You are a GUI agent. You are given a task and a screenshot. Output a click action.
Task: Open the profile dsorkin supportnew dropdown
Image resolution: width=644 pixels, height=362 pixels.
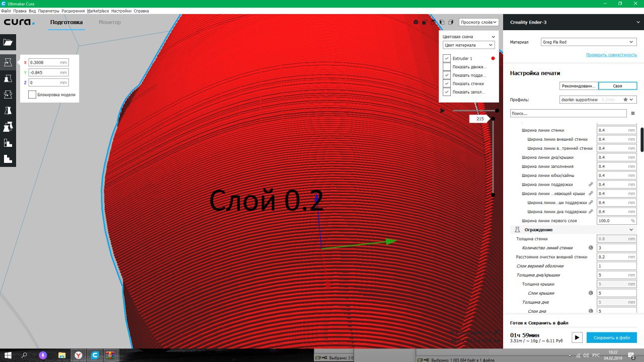click(x=598, y=100)
